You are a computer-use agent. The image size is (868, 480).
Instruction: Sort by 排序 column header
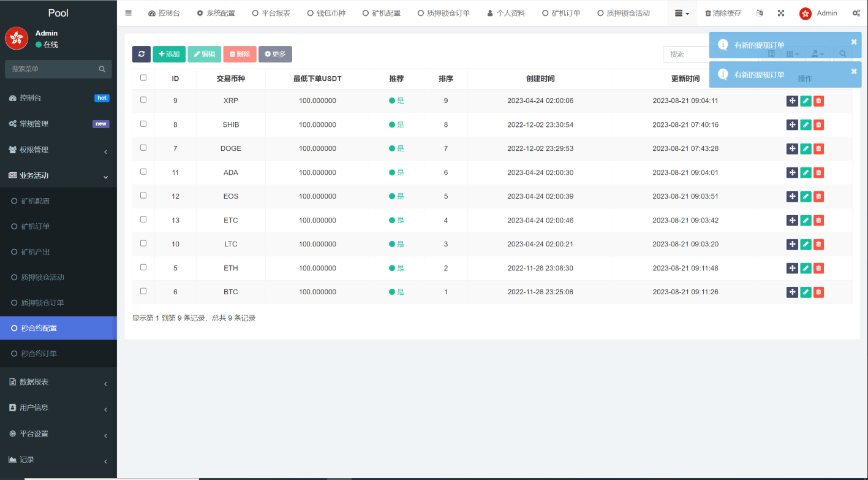pos(445,78)
